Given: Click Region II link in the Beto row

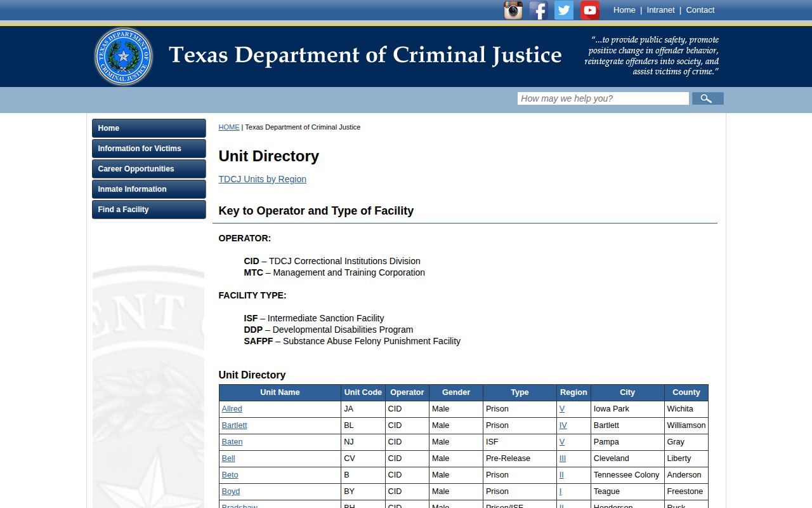Looking at the screenshot, I should pos(561,475).
